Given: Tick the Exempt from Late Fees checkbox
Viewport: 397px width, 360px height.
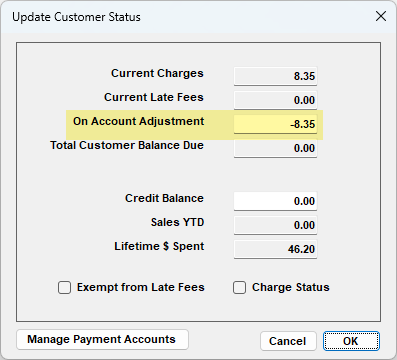Looking at the screenshot, I should click(64, 287).
